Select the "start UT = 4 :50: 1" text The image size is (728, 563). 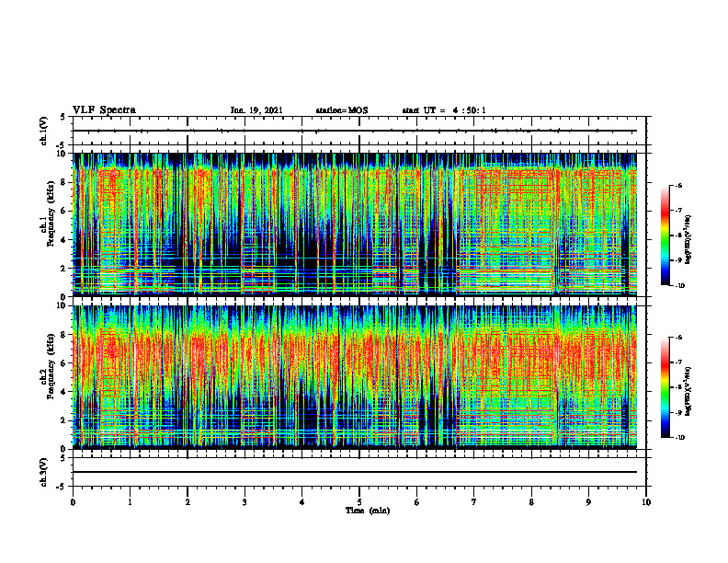pos(444,110)
